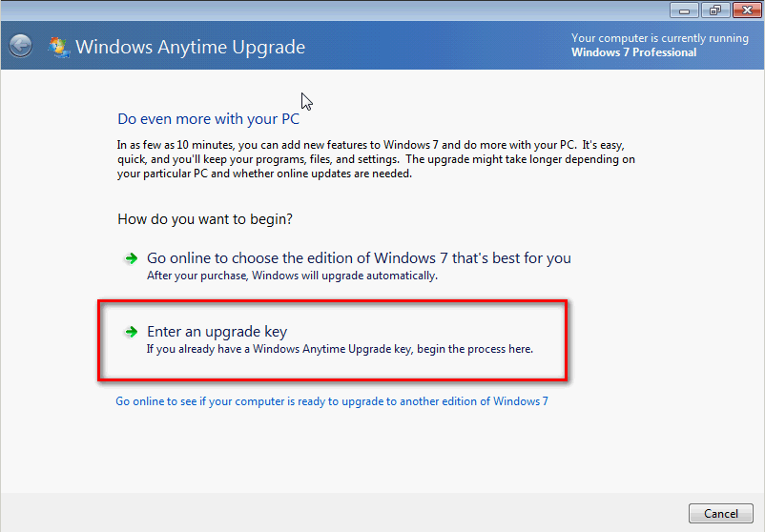This screenshot has width=765, height=532.
Task: Click the back arrow button
Action: point(20,47)
